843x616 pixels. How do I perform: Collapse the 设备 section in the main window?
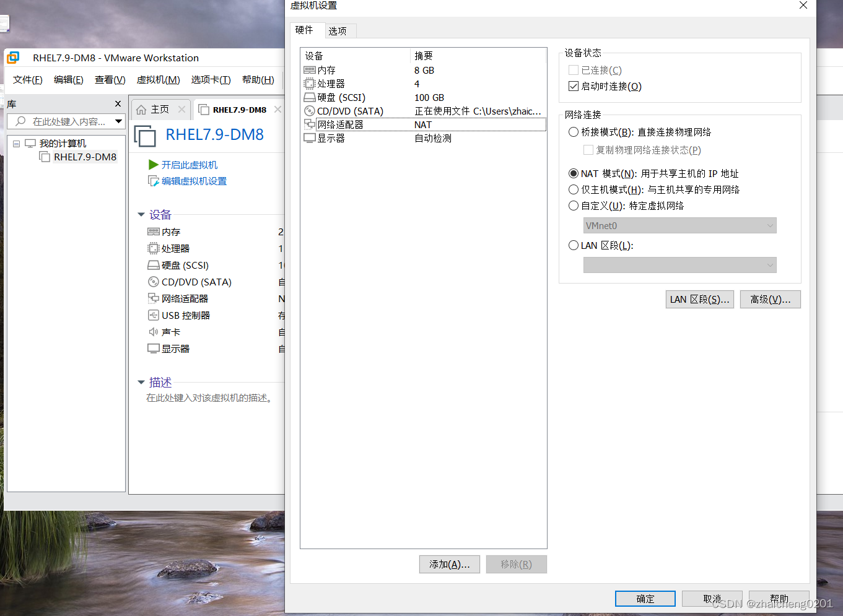click(141, 215)
